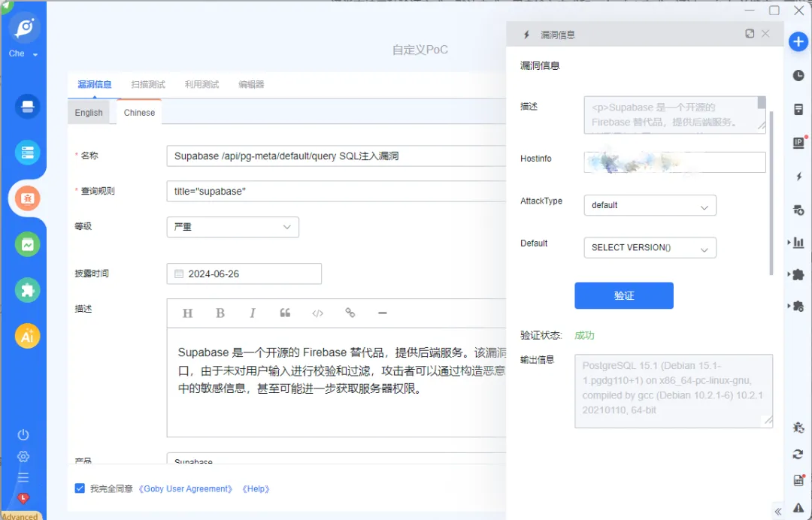
Task: Click the settings gear in the left sidebar
Action: tap(23, 456)
